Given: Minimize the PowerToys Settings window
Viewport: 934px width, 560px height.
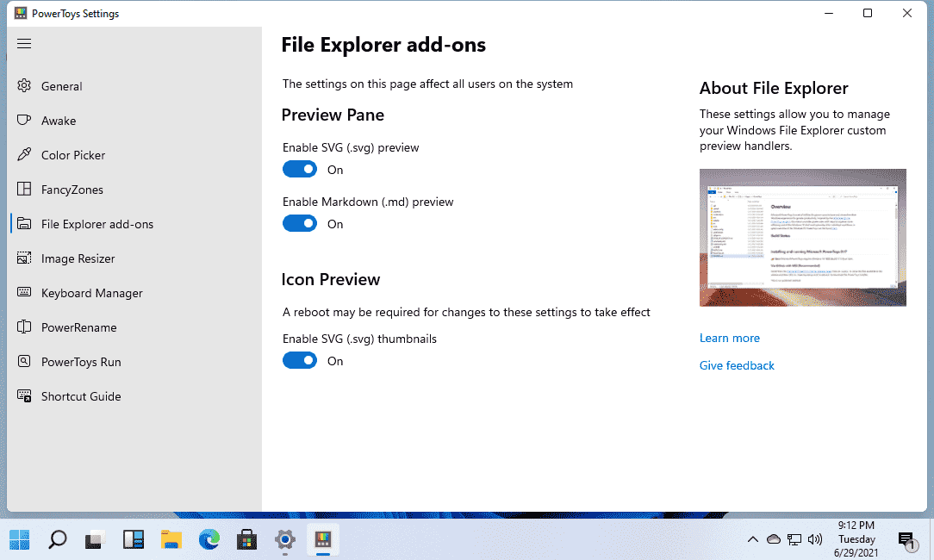Looking at the screenshot, I should (829, 13).
